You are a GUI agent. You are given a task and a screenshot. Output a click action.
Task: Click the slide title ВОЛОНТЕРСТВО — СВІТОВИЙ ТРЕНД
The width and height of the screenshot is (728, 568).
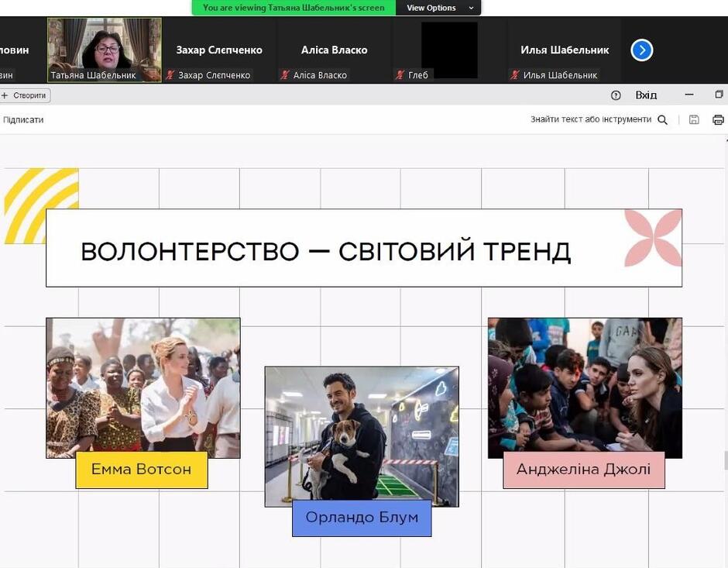pyautogui.click(x=325, y=251)
